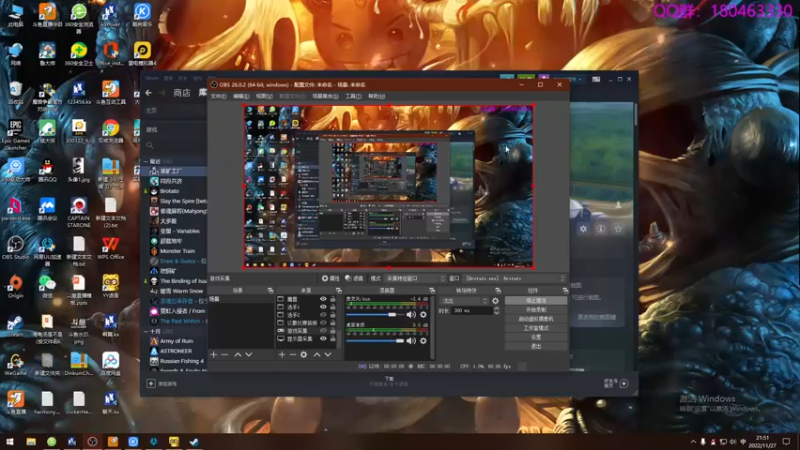Click 启动虚拟摄像机 virtual camera button
This screenshot has width=800, height=450.
[536, 319]
